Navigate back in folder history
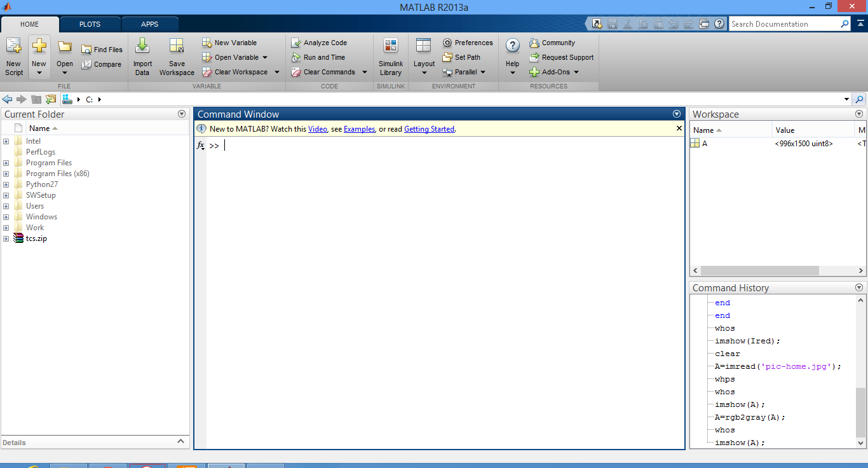868x468 pixels. (8, 99)
